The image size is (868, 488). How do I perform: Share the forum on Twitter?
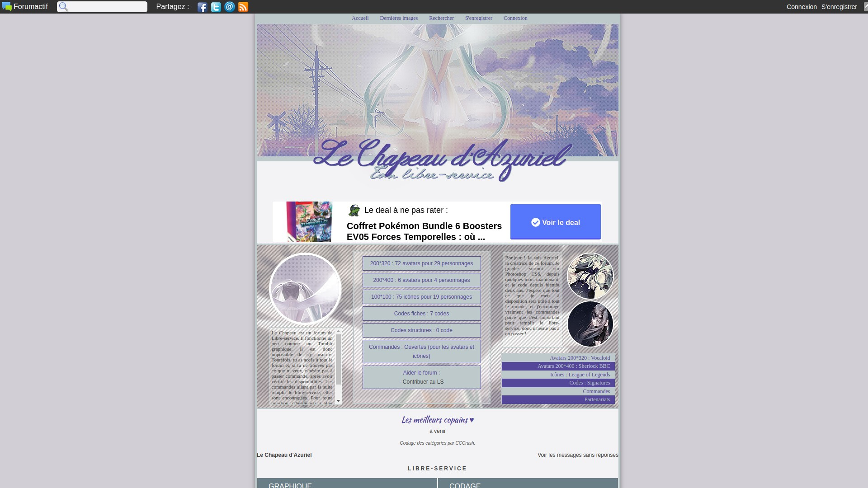216,7
